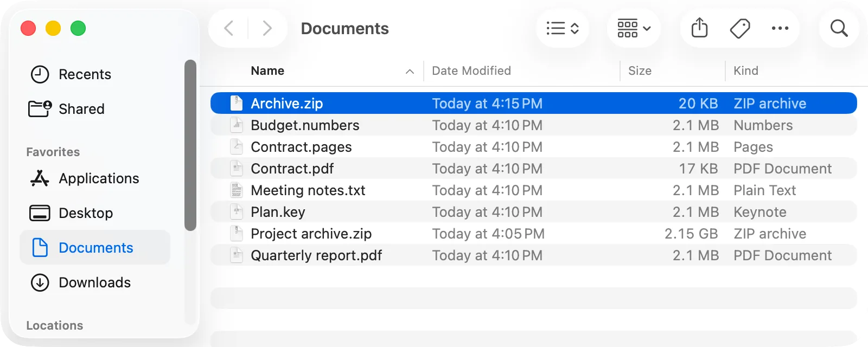Click the 17 KB size of Contract.pdf

pos(698,169)
